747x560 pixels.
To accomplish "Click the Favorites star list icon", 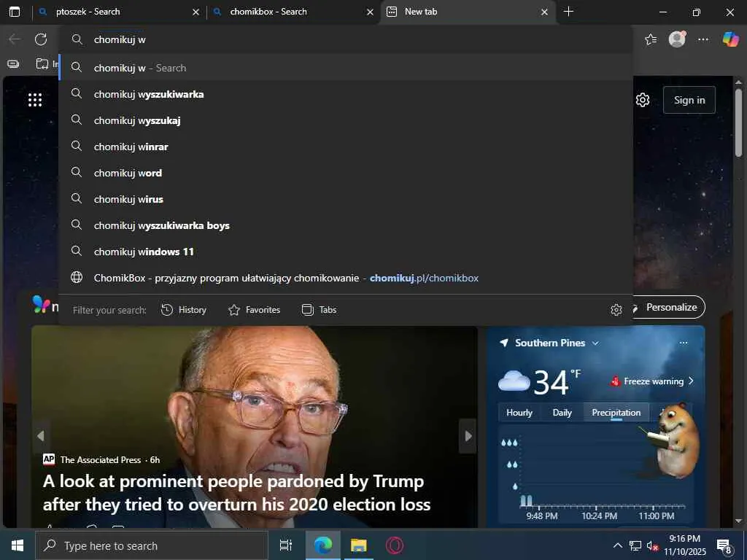I will pos(651,39).
